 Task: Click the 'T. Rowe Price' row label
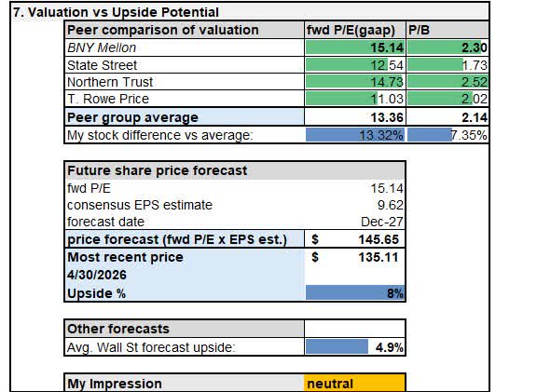[108, 99]
